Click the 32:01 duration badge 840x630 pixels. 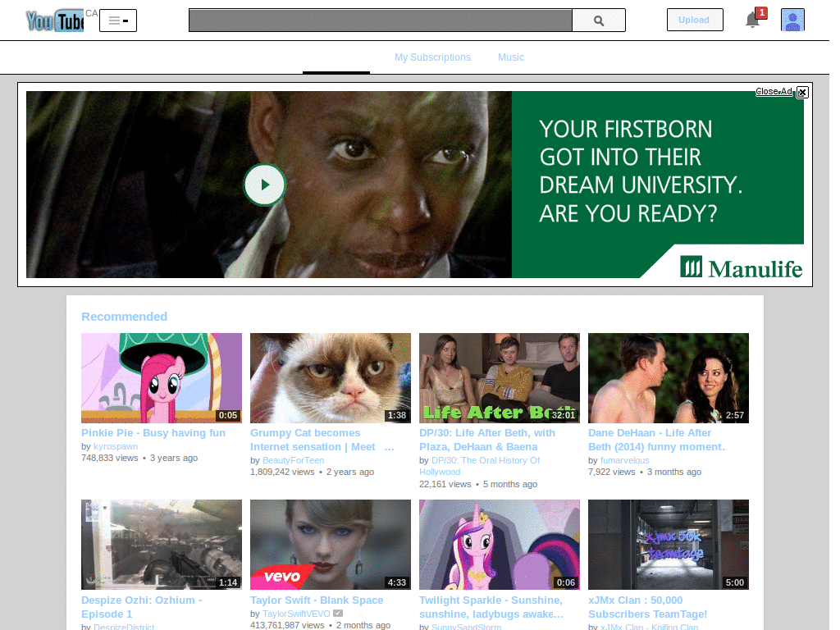564,415
